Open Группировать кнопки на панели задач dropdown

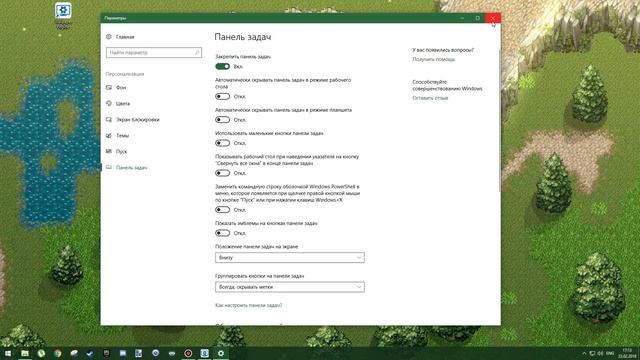[290, 287]
